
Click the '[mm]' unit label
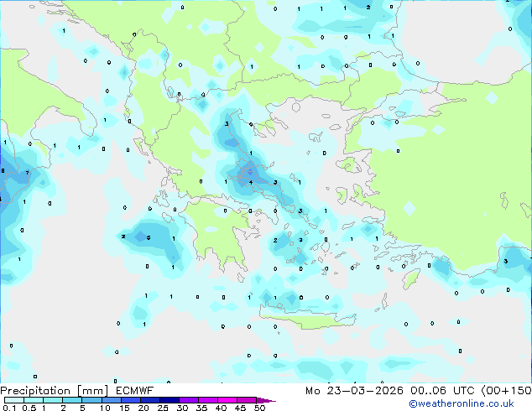pyautogui.click(x=92, y=391)
